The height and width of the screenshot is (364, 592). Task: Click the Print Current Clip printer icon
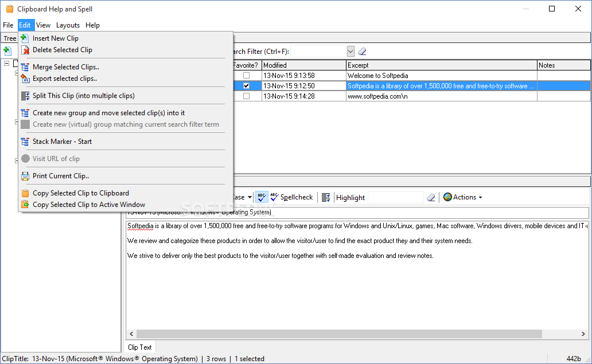point(25,176)
